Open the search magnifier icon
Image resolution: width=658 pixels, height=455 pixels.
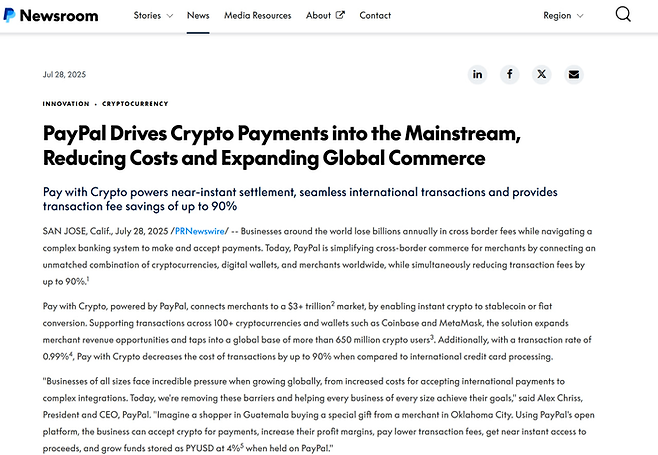pyautogui.click(x=623, y=15)
